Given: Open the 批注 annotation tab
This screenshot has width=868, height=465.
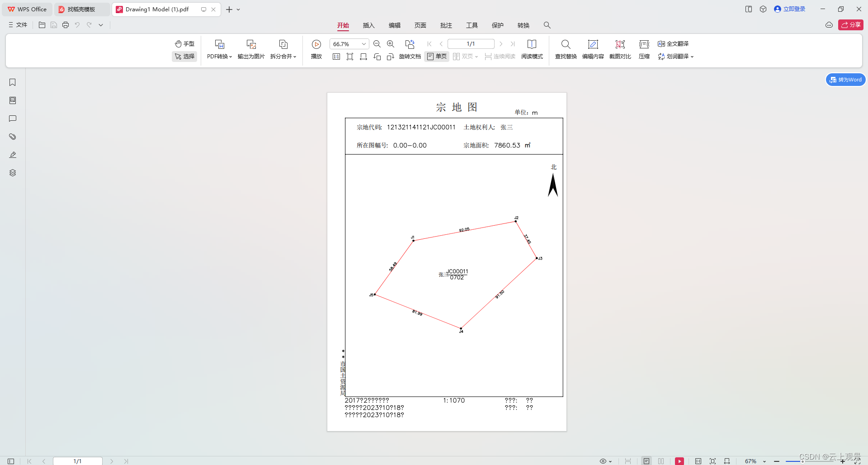Looking at the screenshot, I should (446, 25).
